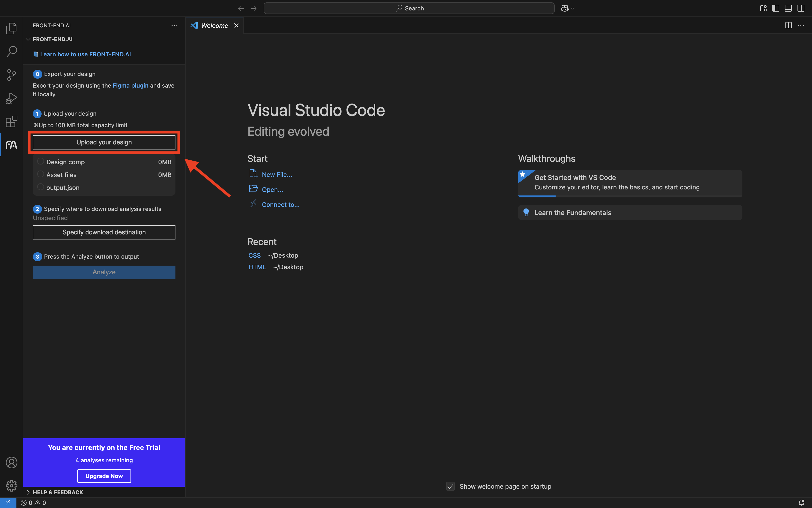This screenshot has width=812, height=508.
Task: Open editor More Actions ellipsis
Action: tap(801, 26)
